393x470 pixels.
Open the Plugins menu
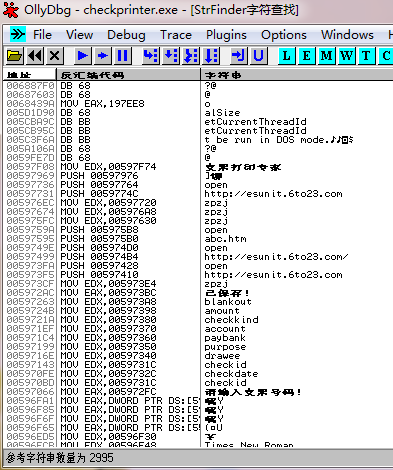[226, 35]
